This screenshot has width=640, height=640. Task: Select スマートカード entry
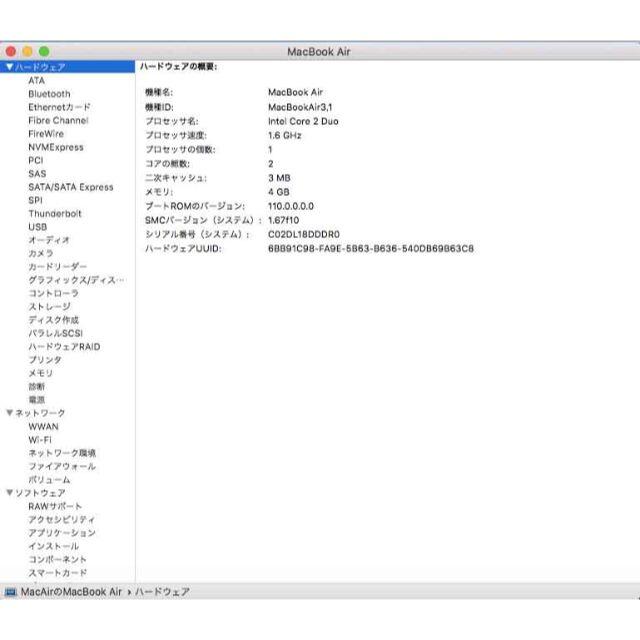tap(57, 573)
